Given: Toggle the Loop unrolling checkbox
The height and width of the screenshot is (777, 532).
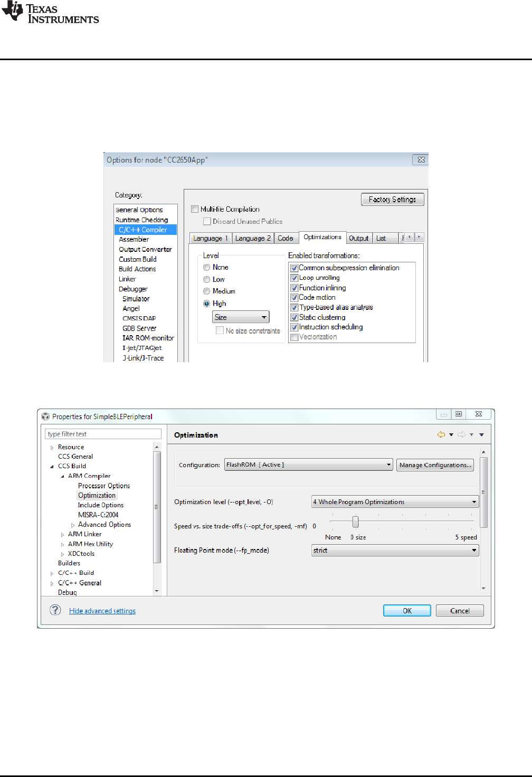Looking at the screenshot, I should tap(294, 278).
